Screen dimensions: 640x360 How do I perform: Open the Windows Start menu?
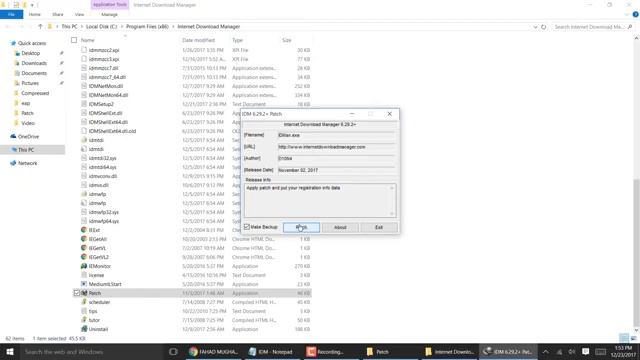click(10, 352)
